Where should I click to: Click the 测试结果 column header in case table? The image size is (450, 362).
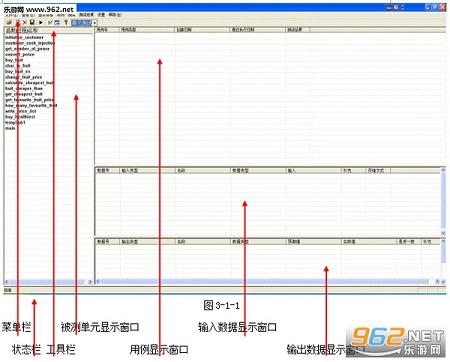298,30
